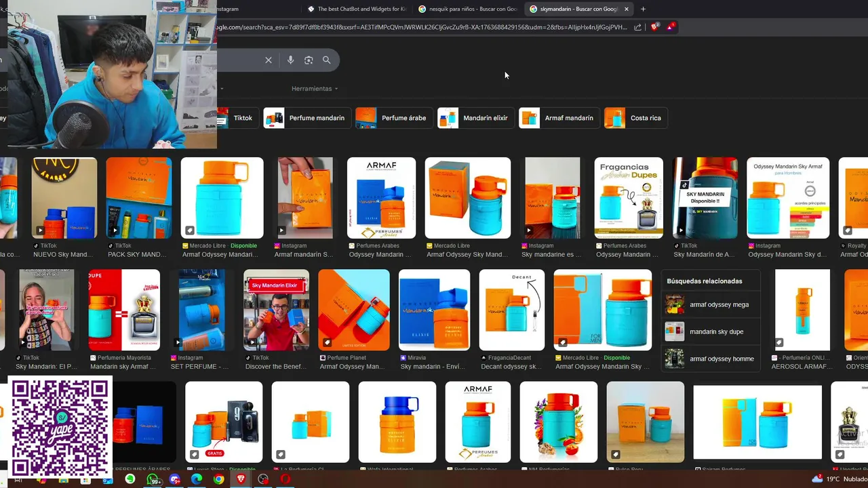Open the Wafa International blue bottle image
Viewport: 868px width, 488px height.
click(397, 422)
